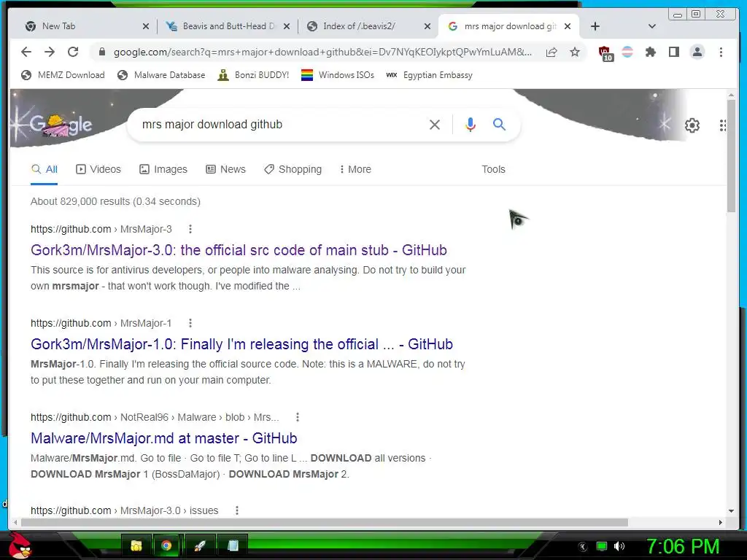
Task: Open the file explorer taskbar icon
Action: [136, 545]
